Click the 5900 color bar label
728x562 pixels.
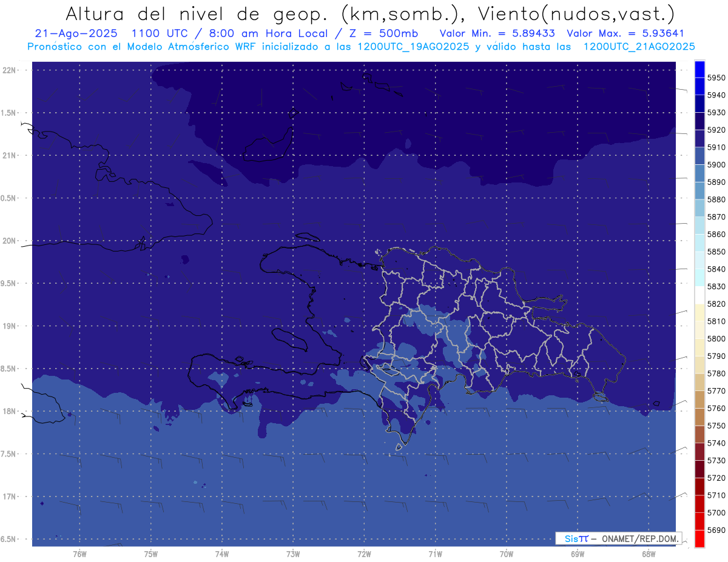716,164
